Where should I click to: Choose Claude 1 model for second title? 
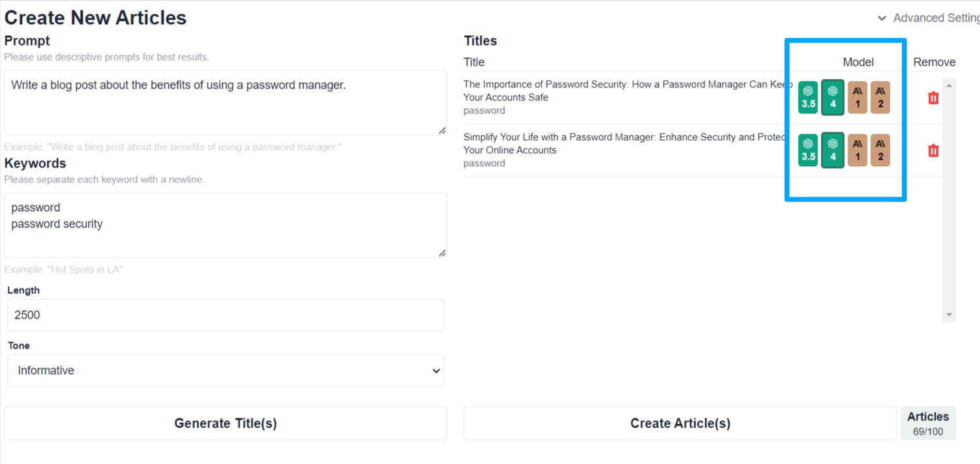pos(857,150)
